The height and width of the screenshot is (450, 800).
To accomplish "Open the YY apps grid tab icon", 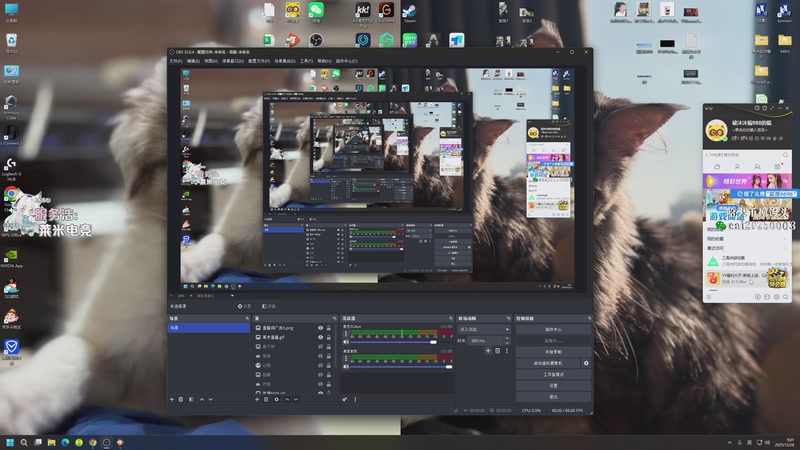I will tap(777, 167).
